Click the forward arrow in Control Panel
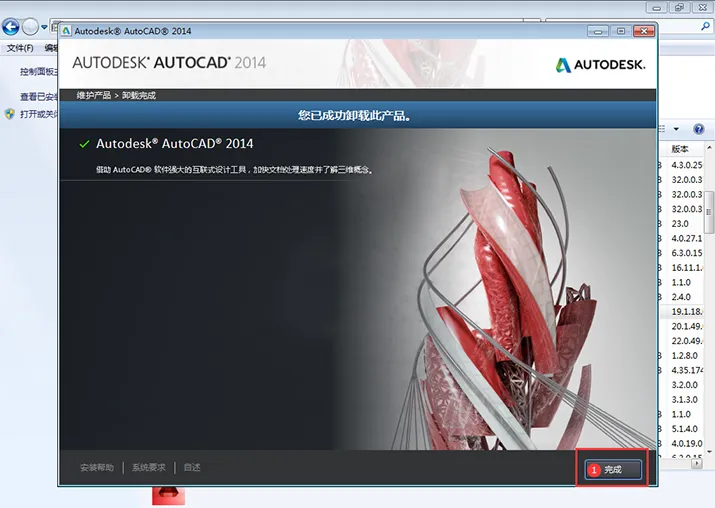Viewport: 715px width, 508px height. click(x=30, y=27)
